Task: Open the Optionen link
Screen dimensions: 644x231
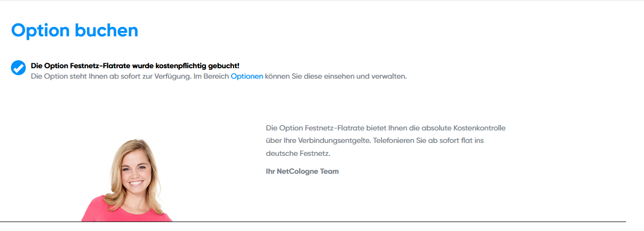Action: (x=247, y=77)
